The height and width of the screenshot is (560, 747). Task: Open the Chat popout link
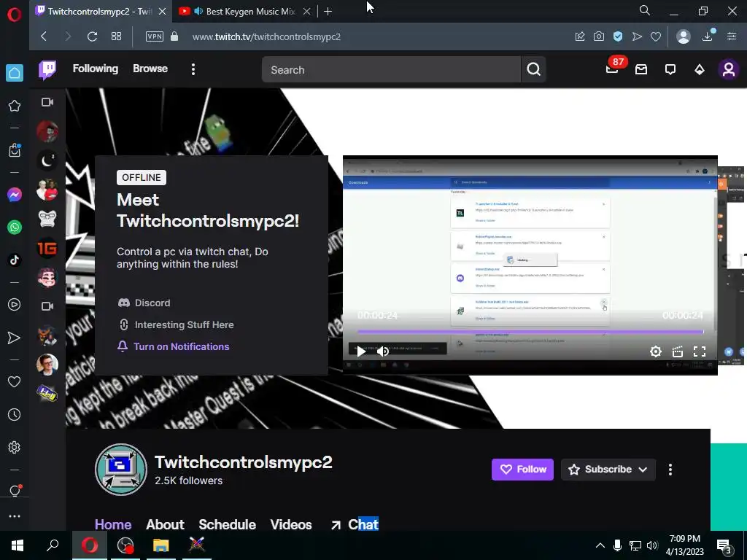tap(355, 524)
